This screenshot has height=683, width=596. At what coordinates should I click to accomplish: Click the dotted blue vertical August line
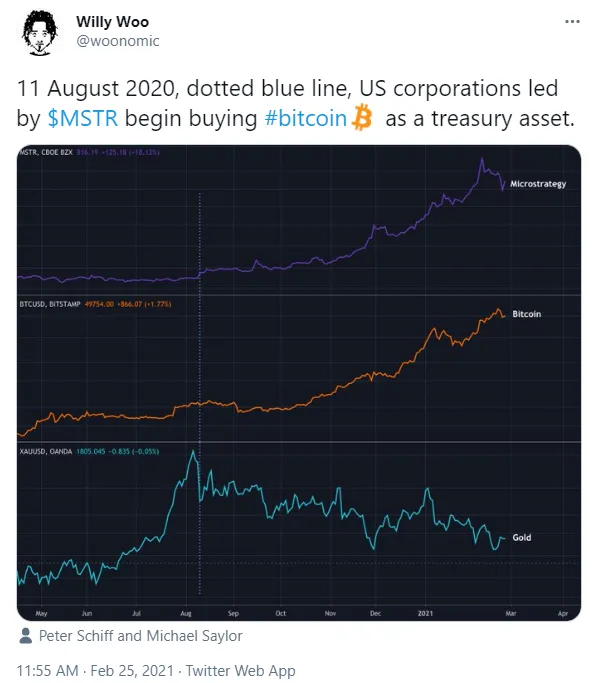pyautogui.click(x=200, y=393)
